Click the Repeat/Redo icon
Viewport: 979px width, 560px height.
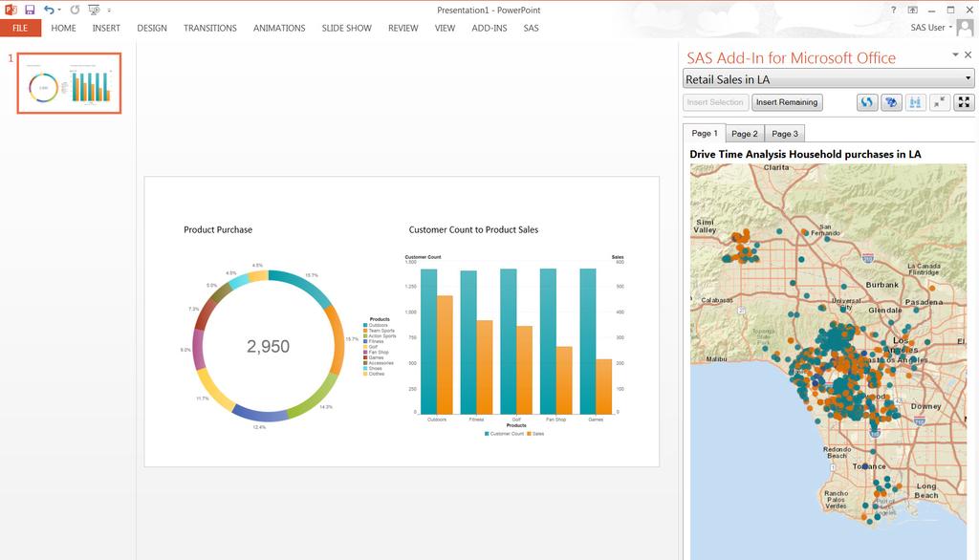pos(75,10)
